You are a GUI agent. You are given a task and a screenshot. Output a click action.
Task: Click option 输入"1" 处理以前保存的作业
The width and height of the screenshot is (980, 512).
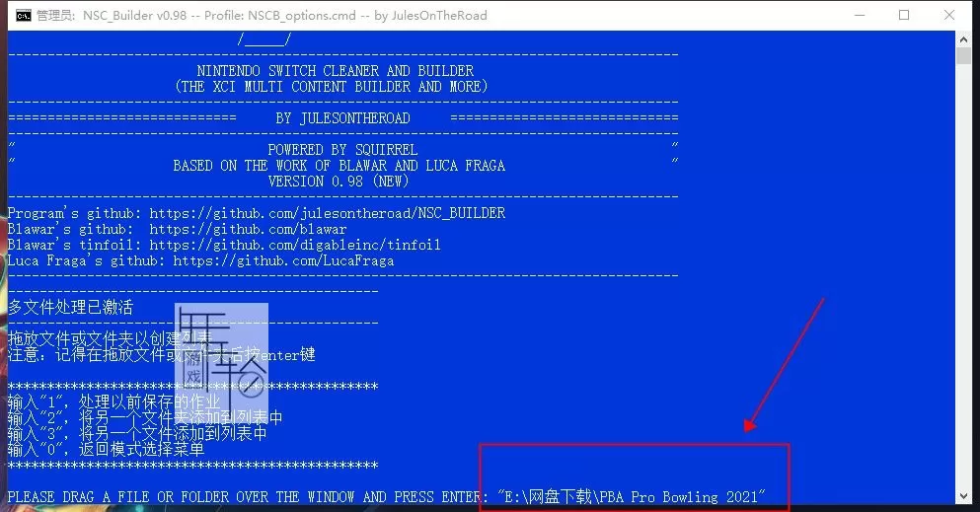pyautogui.click(x=113, y=402)
